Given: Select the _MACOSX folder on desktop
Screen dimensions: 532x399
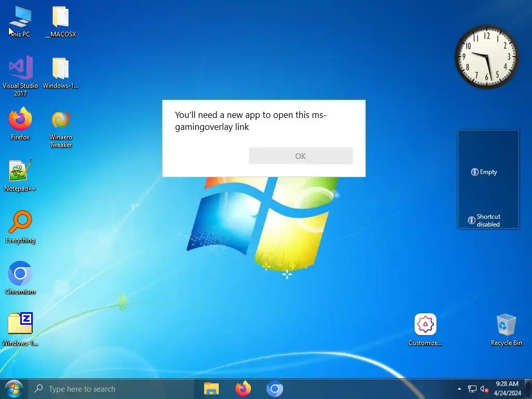Looking at the screenshot, I should point(61,21).
